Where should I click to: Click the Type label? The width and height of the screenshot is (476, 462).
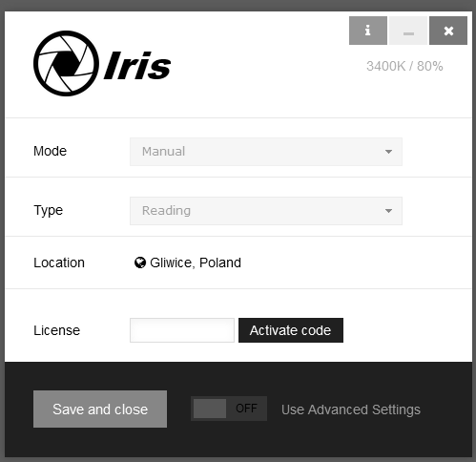click(49, 211)
